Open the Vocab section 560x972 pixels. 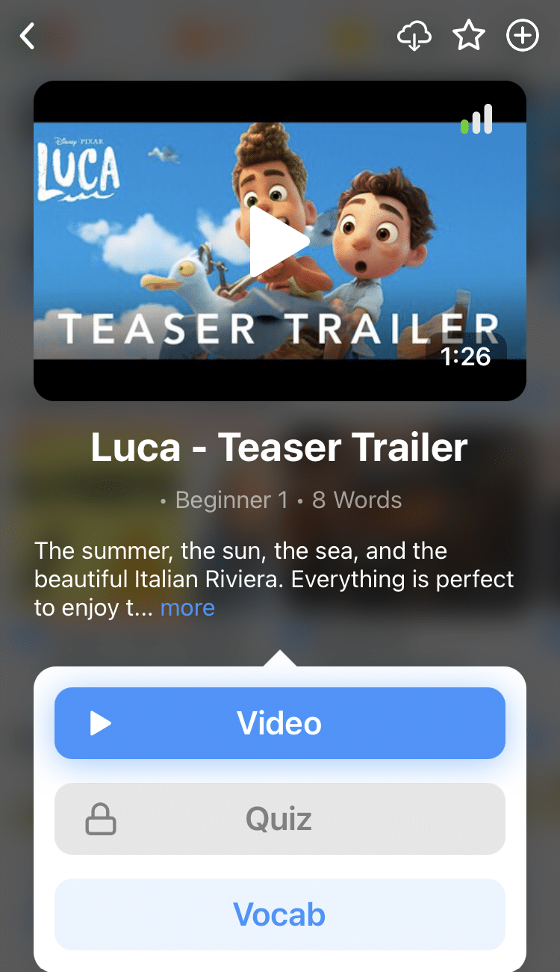click(x=280, y=914)
